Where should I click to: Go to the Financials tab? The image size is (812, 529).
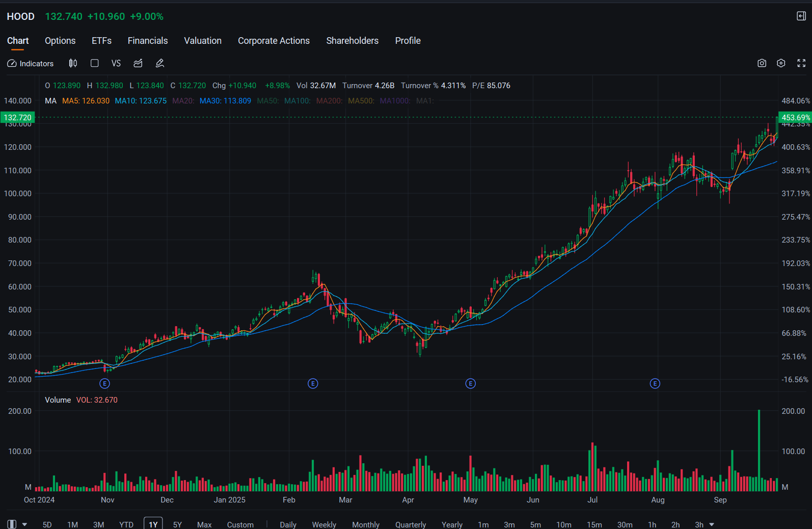point(148,41)
